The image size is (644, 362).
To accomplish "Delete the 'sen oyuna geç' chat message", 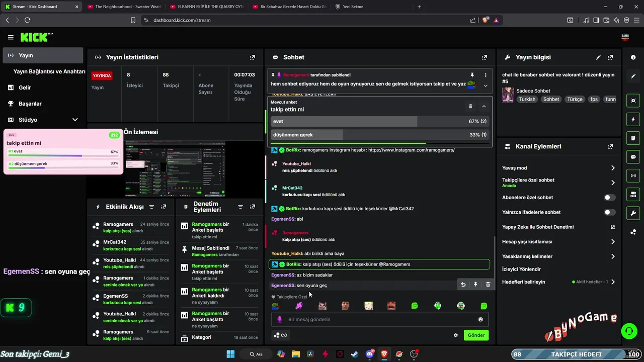I will click(488, 285).
